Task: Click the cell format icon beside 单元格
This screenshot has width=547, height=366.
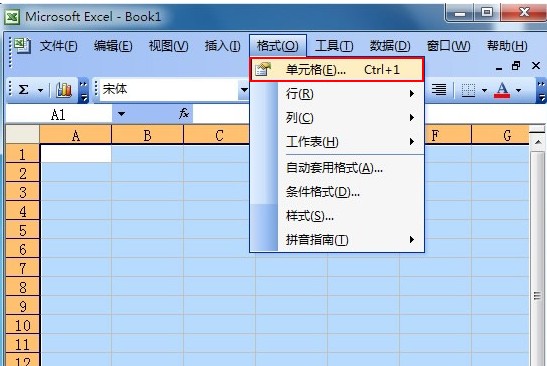Action: coord(262,69)
